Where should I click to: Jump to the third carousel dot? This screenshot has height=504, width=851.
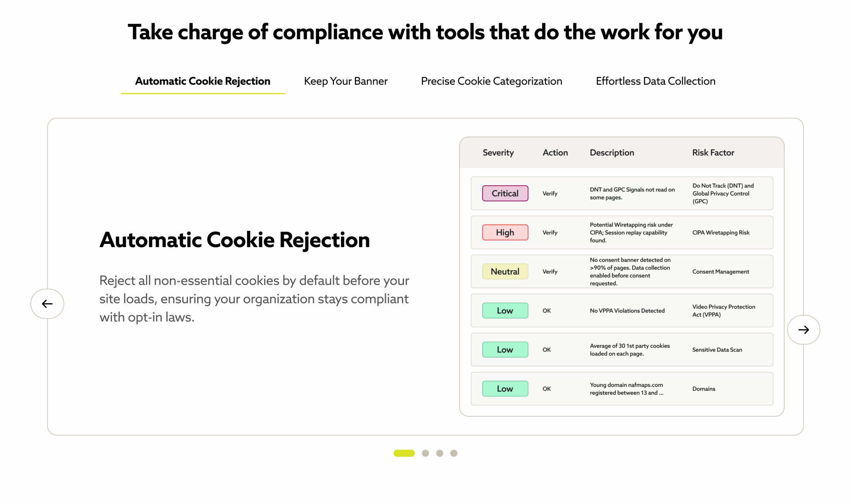[x=439, y=453]
